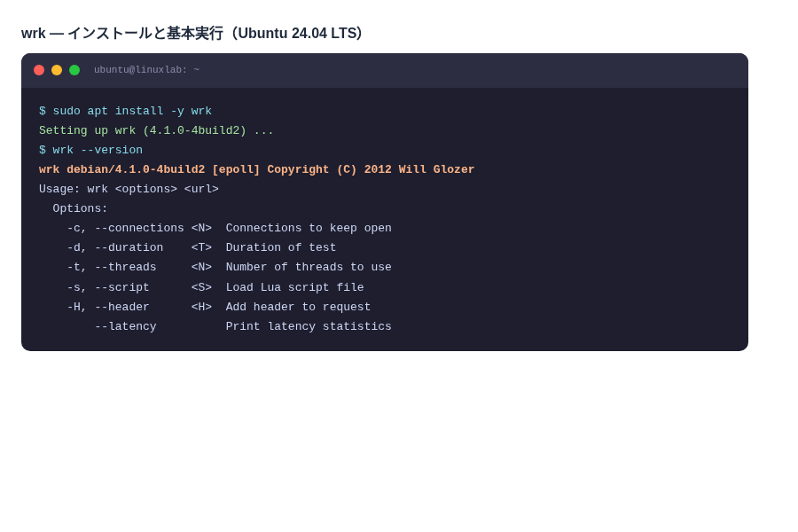
Task: Select the Setting up wrk output line
Action: tap(156, 130)
